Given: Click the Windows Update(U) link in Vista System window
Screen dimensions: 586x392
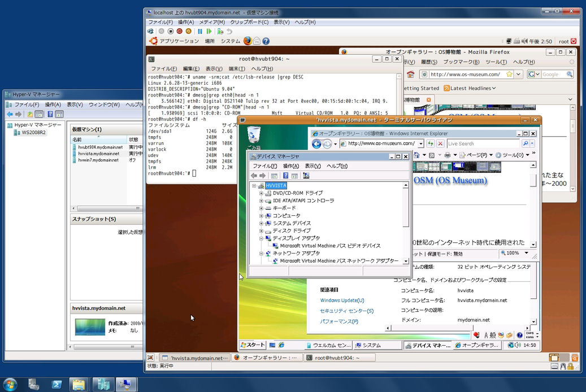Looking at the screenshot, I should pyautogui.click(x=342, y=300).
